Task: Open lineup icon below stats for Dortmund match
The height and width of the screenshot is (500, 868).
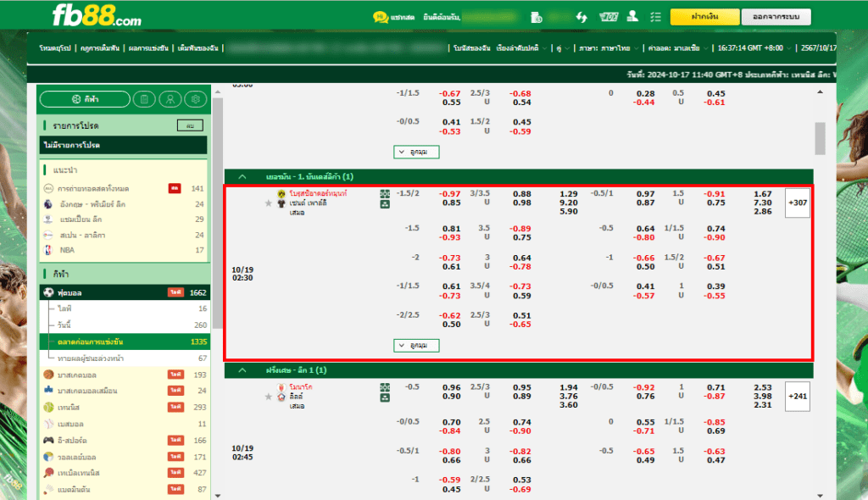Action: tap(385, 203)
